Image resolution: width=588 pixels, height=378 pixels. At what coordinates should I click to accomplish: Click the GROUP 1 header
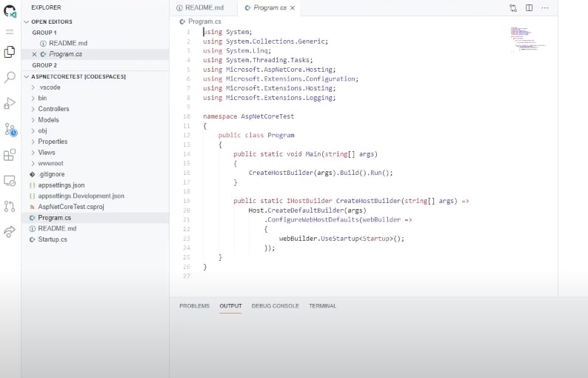coord(44,33)
